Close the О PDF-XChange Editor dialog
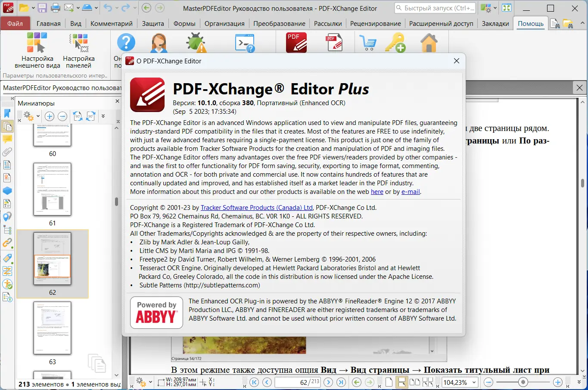588x390 pixels. pos(457,61)
